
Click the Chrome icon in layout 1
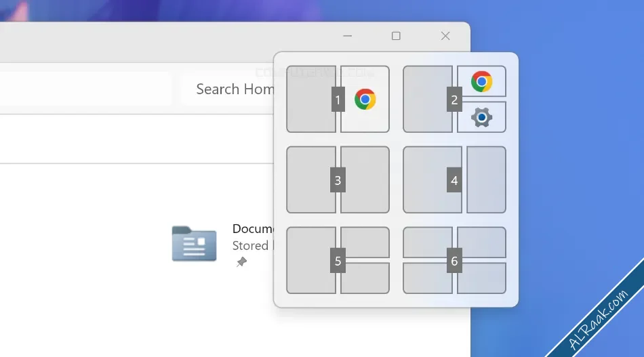tap(365, 100)
